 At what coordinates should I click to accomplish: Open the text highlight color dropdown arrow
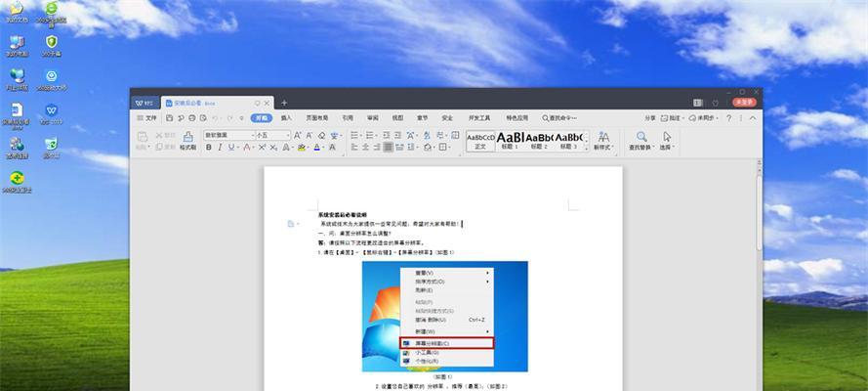point(308,148)
